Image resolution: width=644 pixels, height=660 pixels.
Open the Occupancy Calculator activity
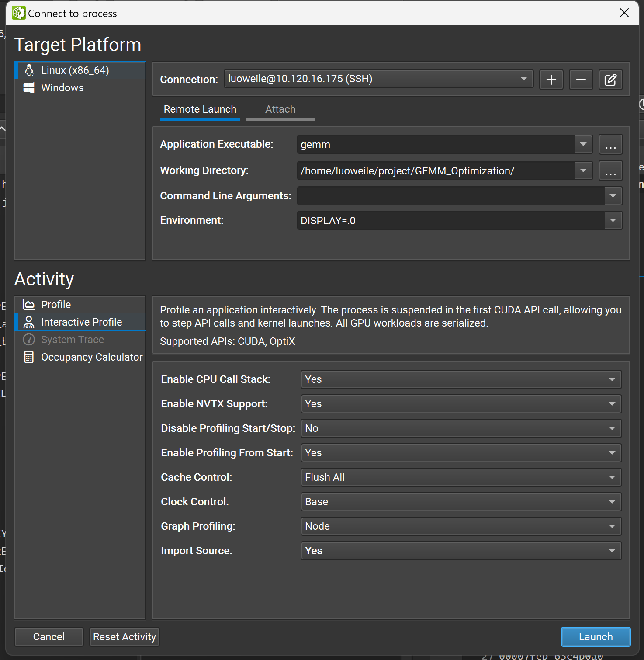click(91, 357)
